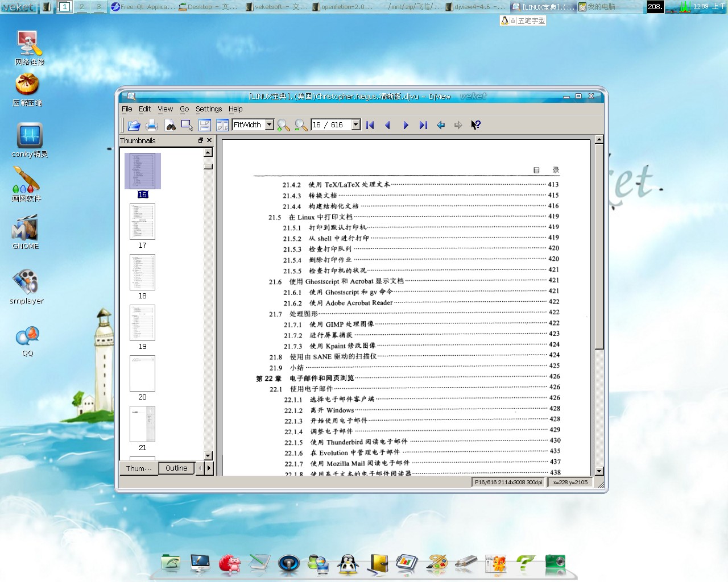
Task: Open the View menu
Action: tap(166, 109)
